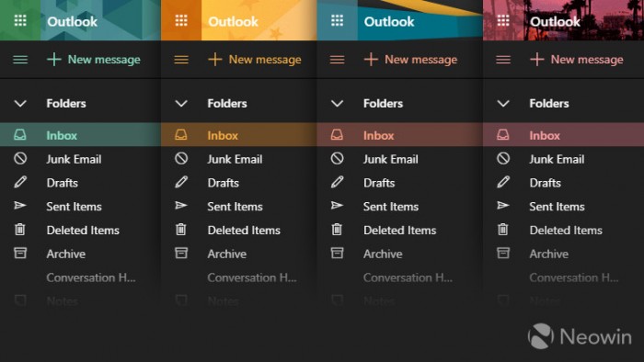Open Archive label in the blue-themed panel
The image size is (644, 362).
click(384, 255)
